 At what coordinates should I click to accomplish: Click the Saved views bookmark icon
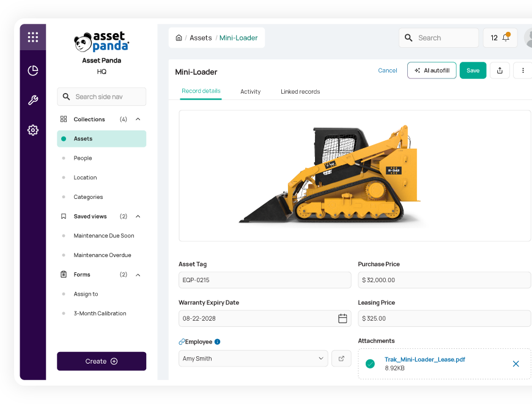tap(64, 216)
